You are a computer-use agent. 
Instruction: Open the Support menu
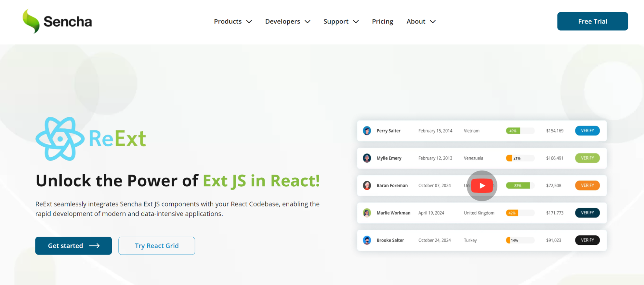tap(341, 22)
